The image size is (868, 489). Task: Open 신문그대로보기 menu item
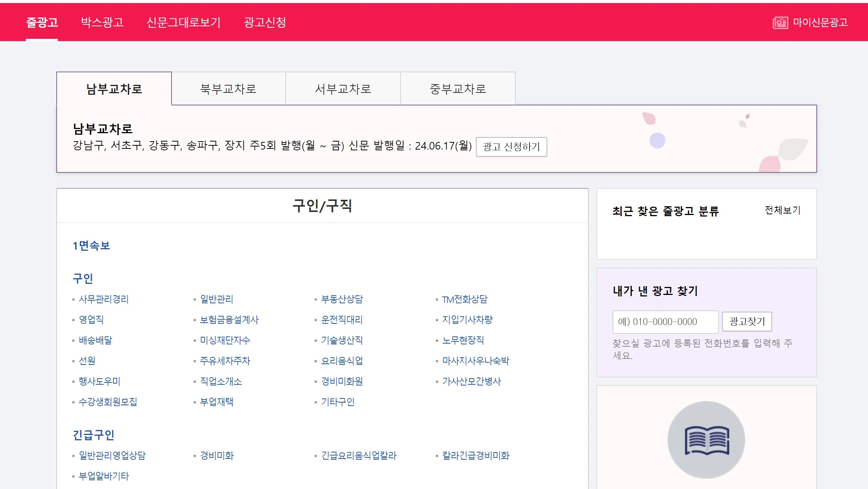[x=183, y=22]
